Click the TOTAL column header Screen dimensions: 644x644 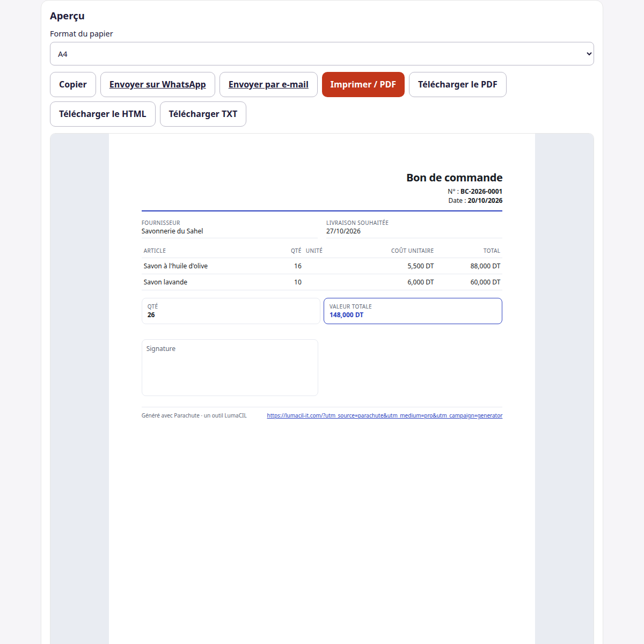tap(492, 251)
